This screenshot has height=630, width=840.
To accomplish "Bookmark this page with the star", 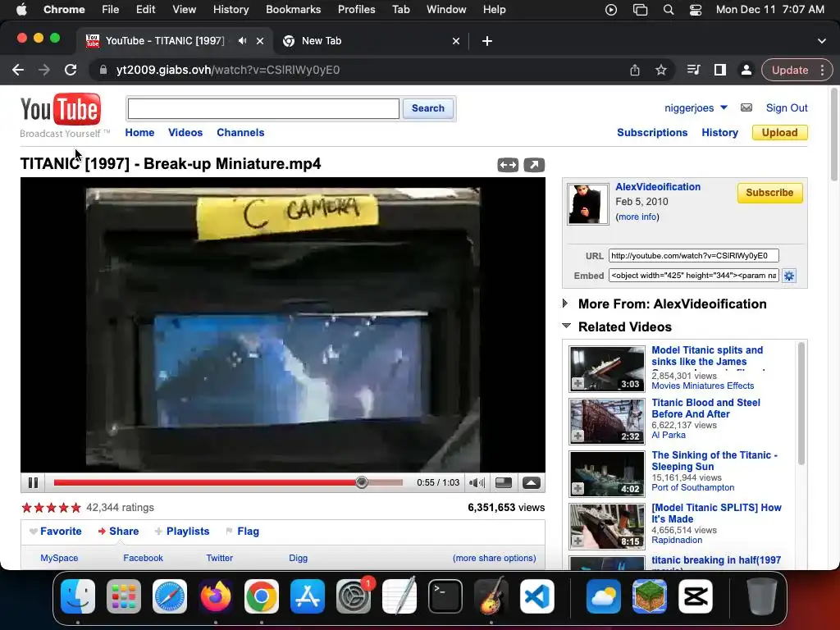I will (661, 70).
